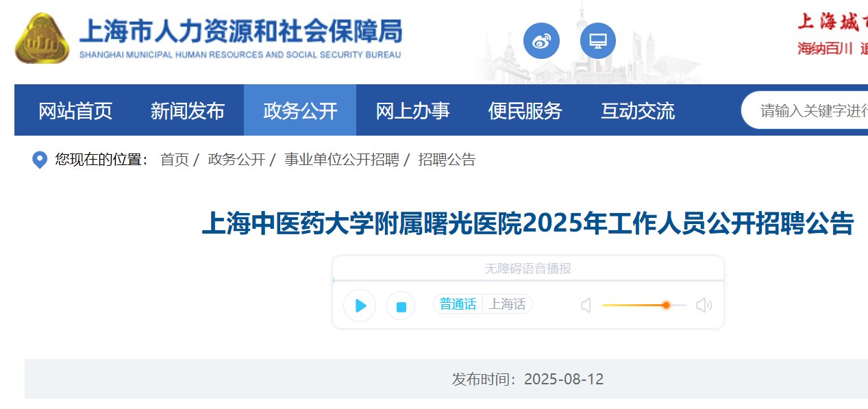This screenshot has height=409, width=868.
Task: Open the 网上办事 menu item
Action: coord(412,110)
